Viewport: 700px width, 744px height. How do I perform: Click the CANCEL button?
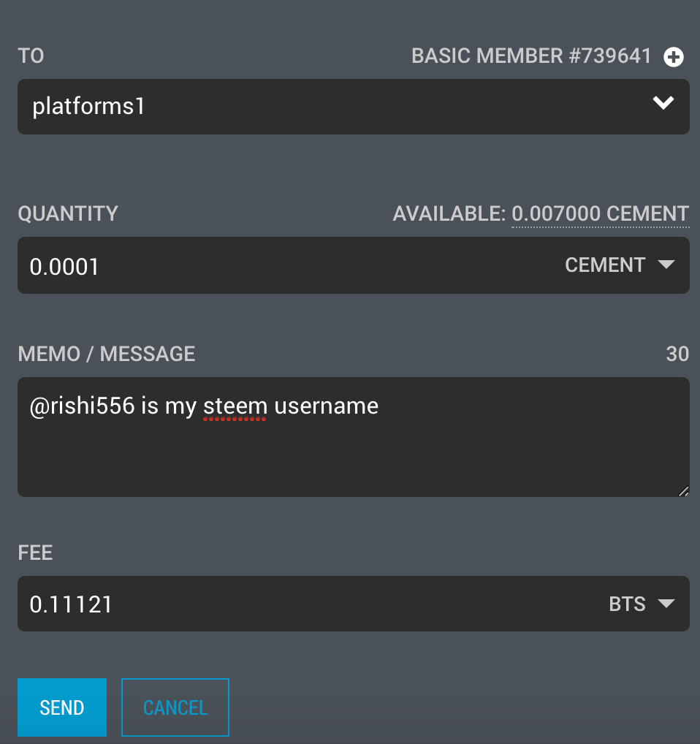(175, 707)
